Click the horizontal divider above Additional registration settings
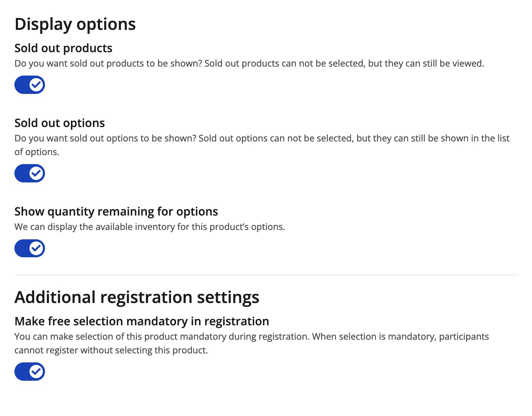Screen dimensions: 532x416 (266, 275)
